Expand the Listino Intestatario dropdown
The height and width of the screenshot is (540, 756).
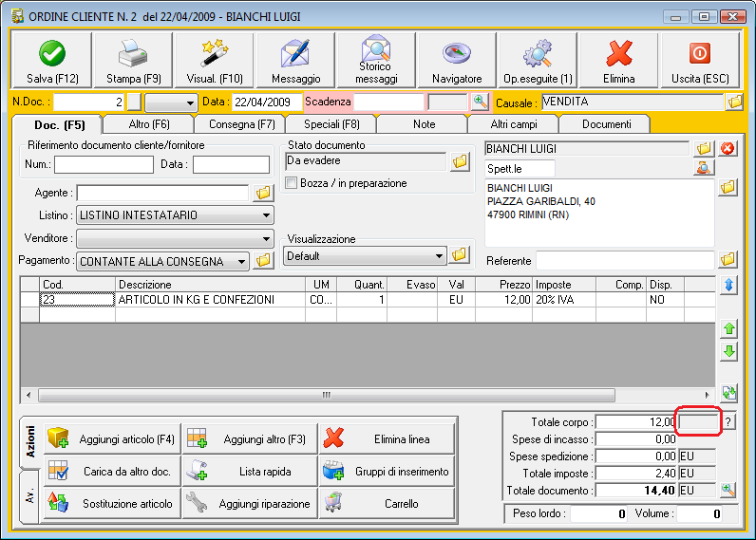pos(265,215)
